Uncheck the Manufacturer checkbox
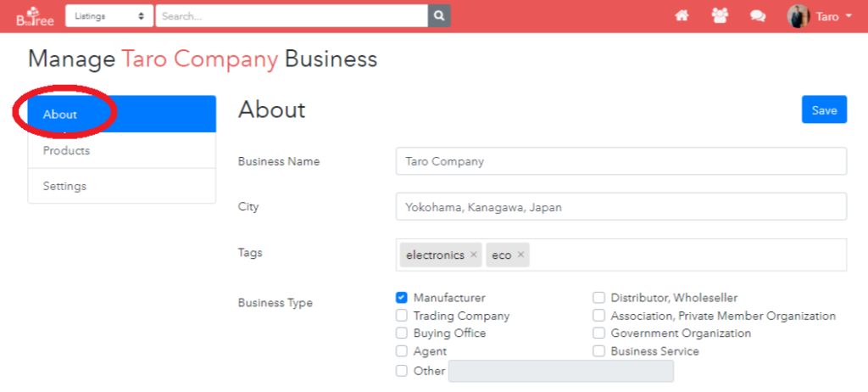The height and width of the screenshot is (392, 868). [401, 298]
